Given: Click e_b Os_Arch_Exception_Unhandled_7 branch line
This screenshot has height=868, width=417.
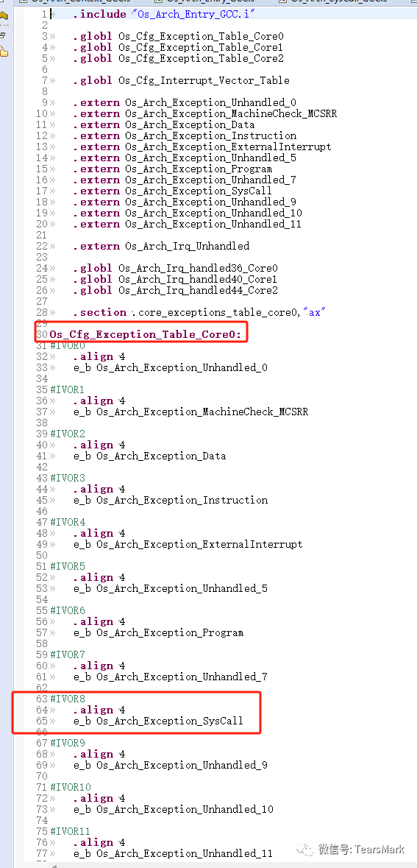Looking at the screenshot, I should pos(171,677).
